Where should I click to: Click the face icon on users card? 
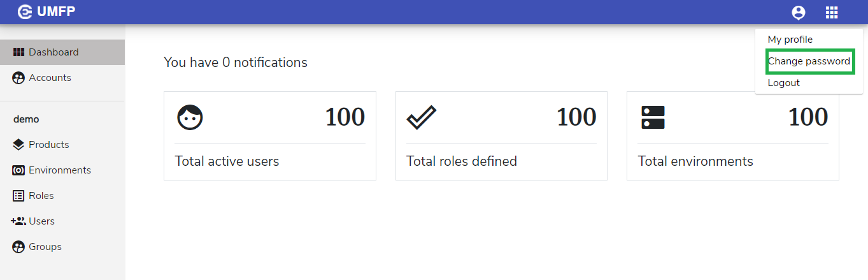190,118
